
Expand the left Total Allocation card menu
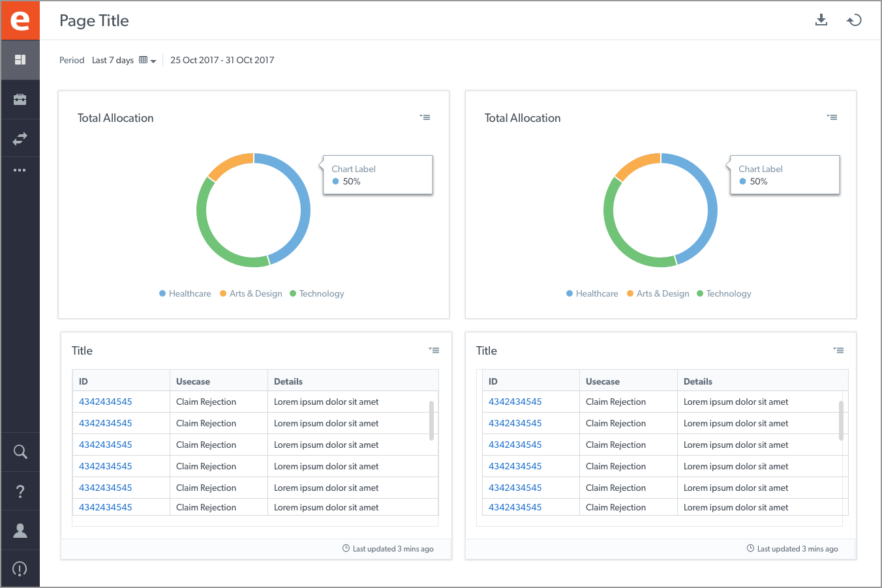point(425,117)
